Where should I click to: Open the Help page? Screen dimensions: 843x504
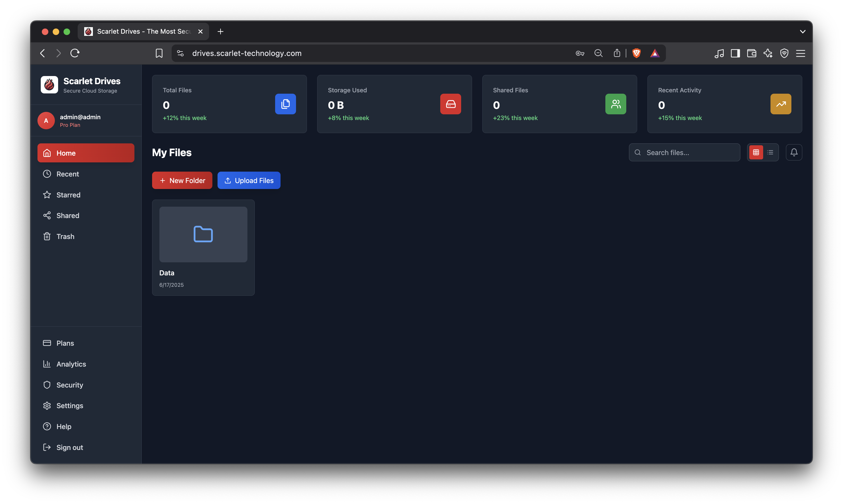click(86, 427)
